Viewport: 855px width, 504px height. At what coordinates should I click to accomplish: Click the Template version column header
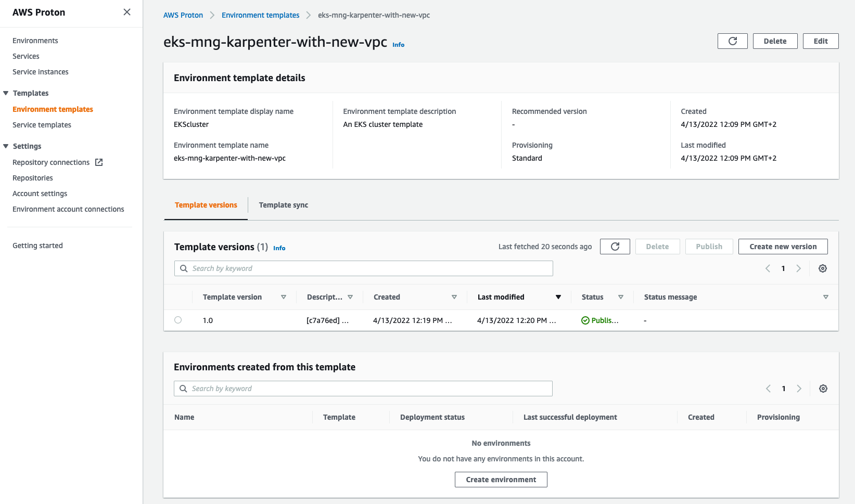pos(232,297)
